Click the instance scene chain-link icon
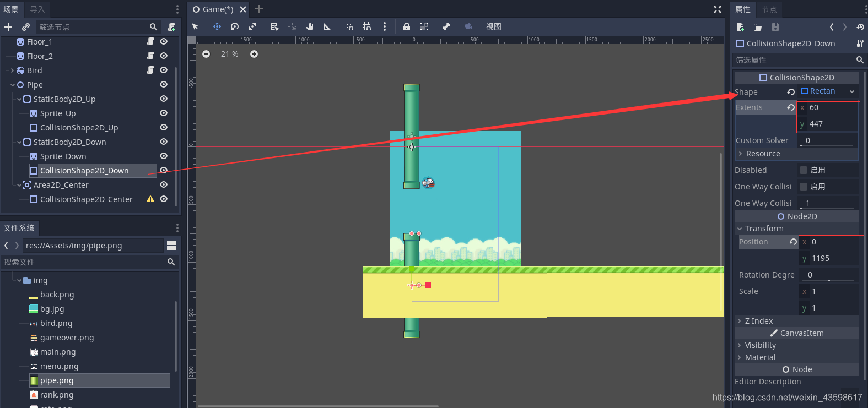The width and height of the screenshot is (868, 408). click(26, 27)
